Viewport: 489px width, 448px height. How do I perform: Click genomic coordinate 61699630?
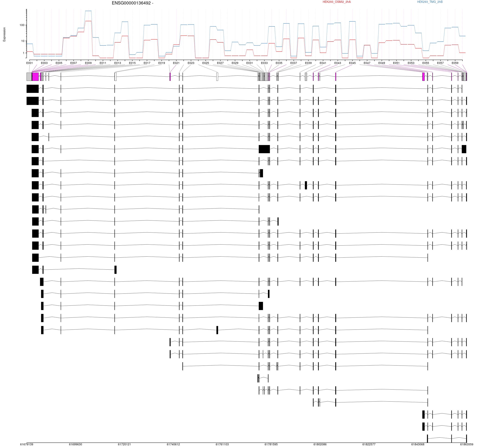pos(75,444)
